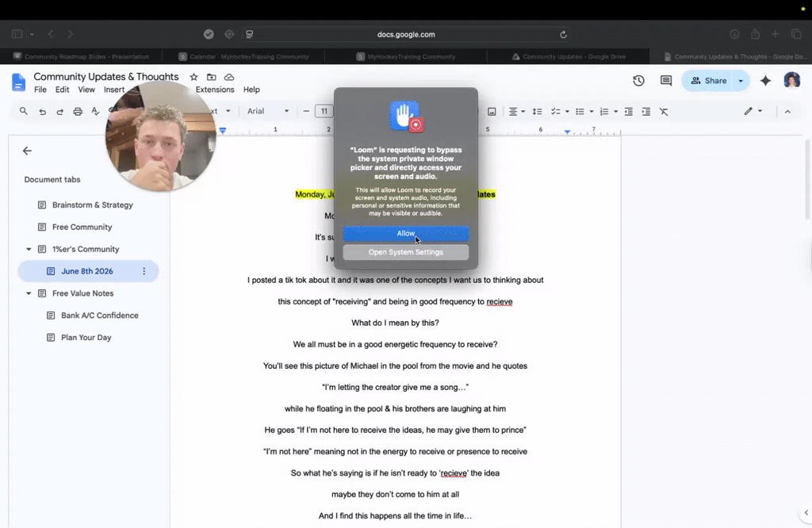This screenshot has height=528, width=812.
Task: Click the print icon in toolbar
Action: (78, 111)
